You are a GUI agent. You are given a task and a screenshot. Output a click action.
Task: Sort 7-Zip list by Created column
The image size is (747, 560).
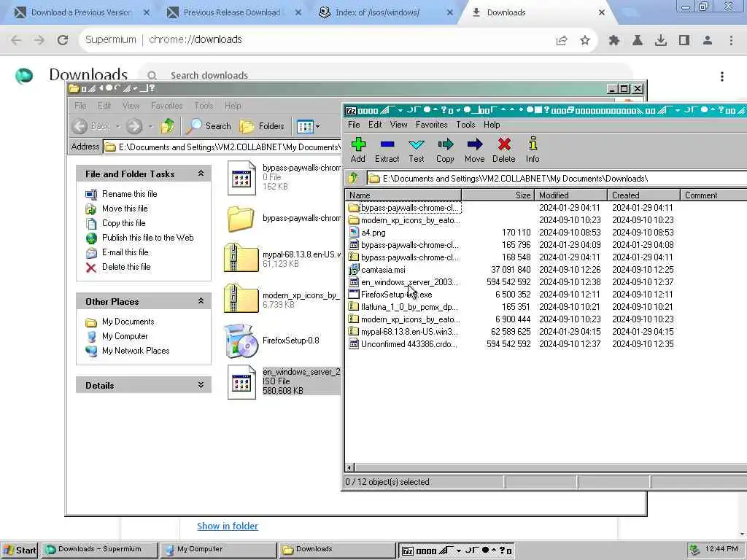(x=643, y=195)
